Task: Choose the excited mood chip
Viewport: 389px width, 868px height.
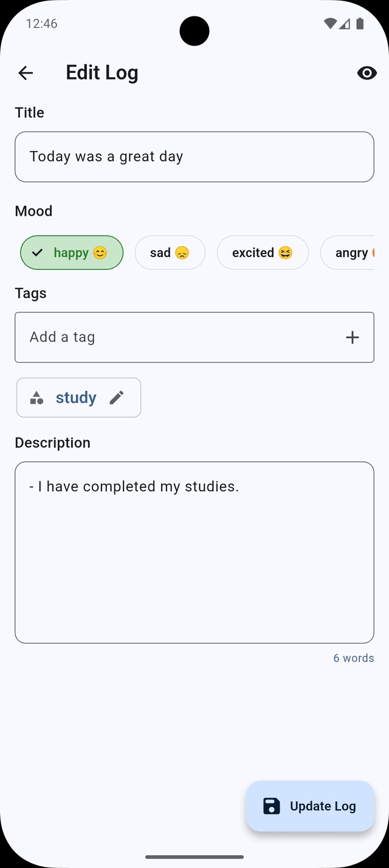Action: [263, 252]
